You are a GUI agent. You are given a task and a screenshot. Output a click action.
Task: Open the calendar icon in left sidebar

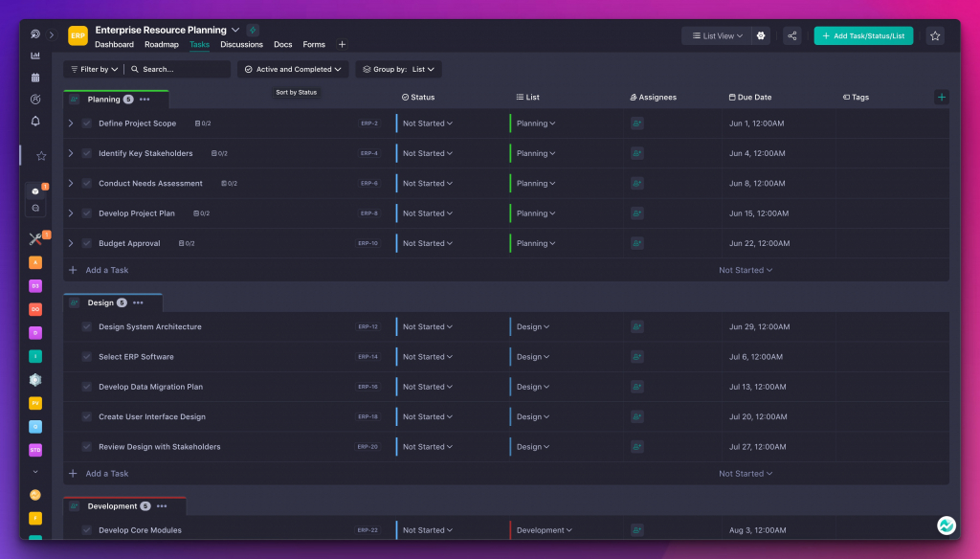(35, 78)
